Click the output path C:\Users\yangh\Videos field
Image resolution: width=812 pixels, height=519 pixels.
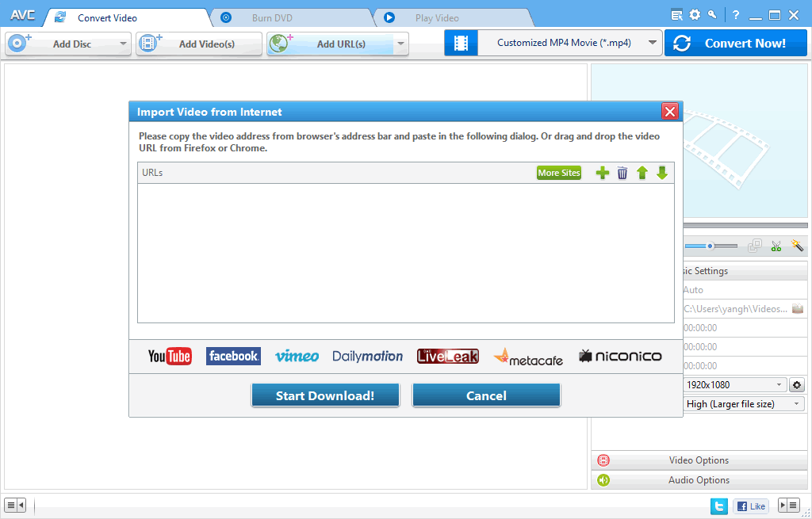[735, 309]
